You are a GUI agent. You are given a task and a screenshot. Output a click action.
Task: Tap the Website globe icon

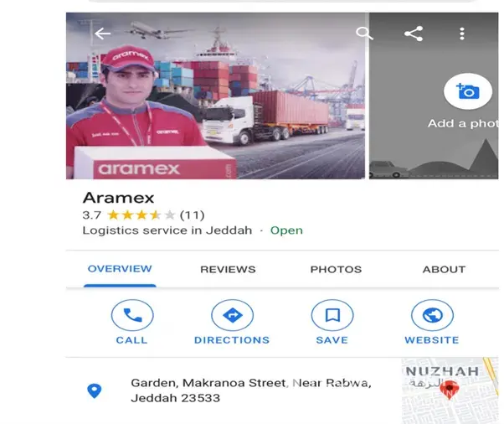432,315
